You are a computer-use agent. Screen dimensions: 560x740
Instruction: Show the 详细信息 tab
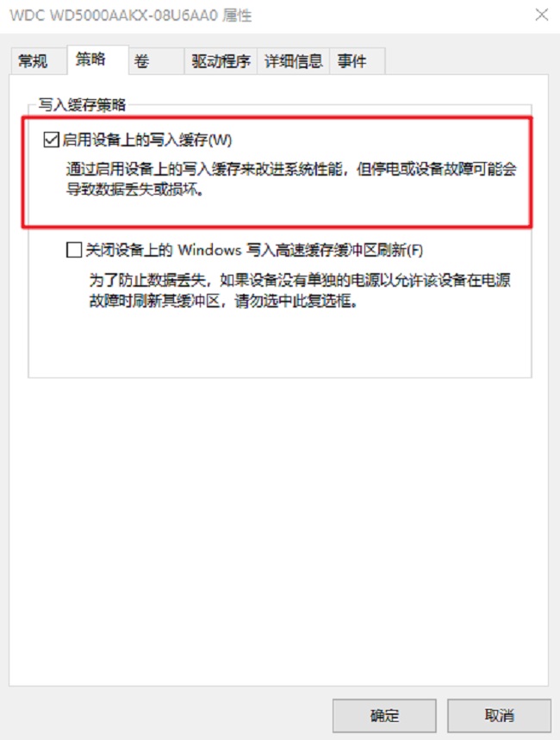tap(293, 61)
